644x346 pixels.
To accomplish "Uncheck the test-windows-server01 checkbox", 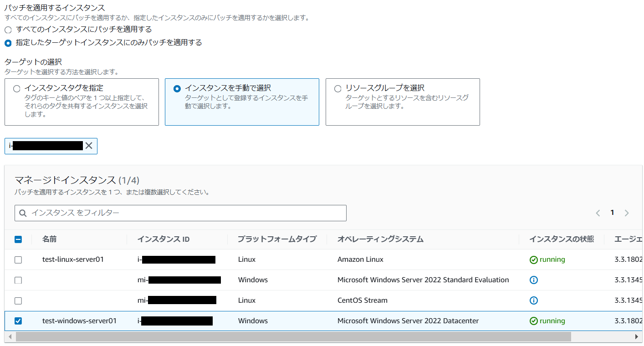I will click(x=18, y=321).
